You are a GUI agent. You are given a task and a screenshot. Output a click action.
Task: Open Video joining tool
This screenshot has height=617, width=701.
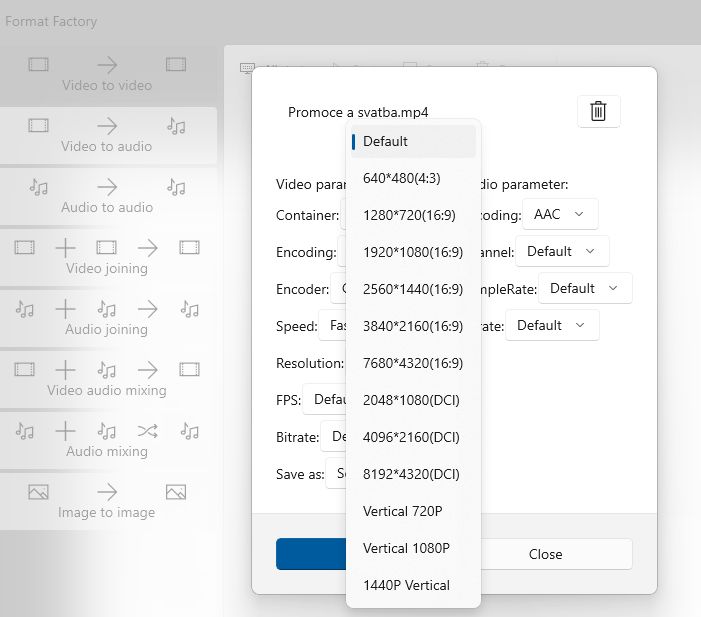point(107,258)
